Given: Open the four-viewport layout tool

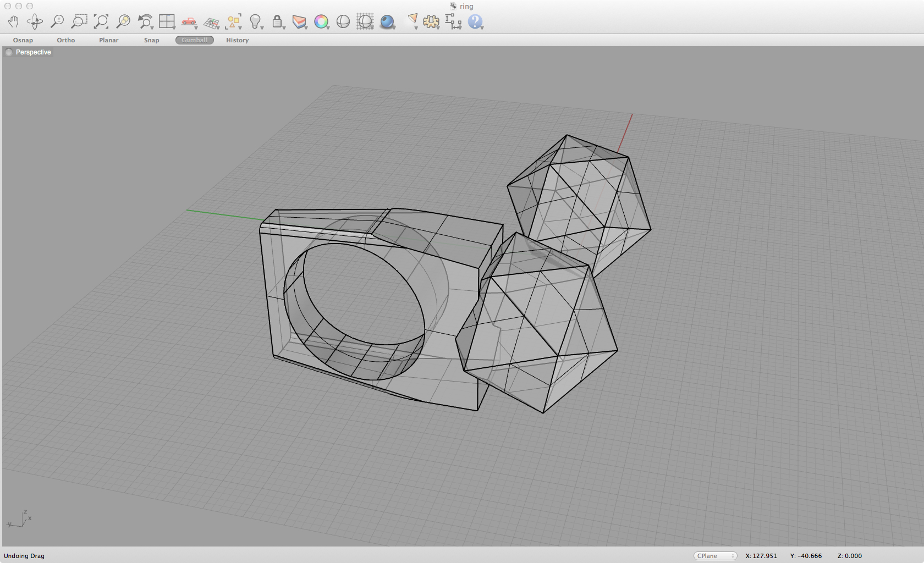Looking at the screenshot, I should (x=167, y=22).
